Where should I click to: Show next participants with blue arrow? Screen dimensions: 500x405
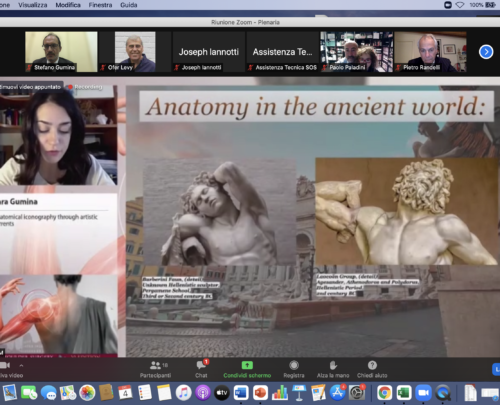pyautogui.click(x=486, y=52)
